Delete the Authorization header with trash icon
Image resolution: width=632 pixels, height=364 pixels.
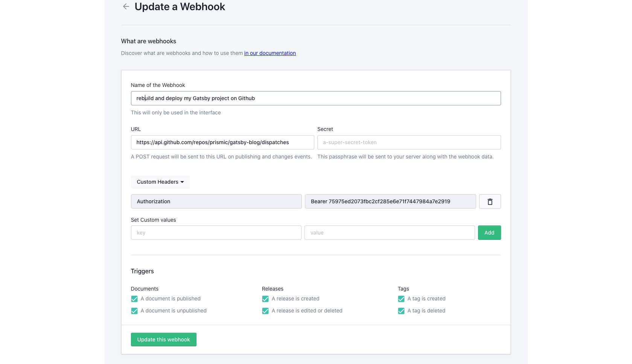click(490, 202)
